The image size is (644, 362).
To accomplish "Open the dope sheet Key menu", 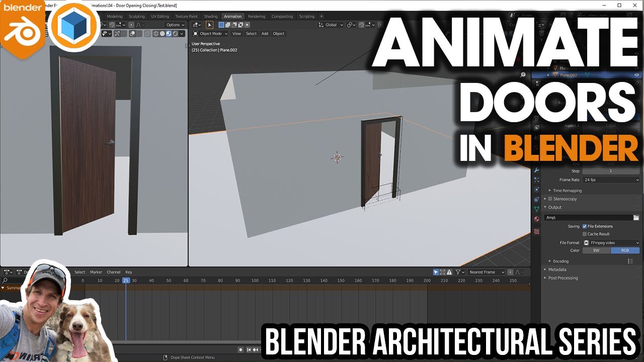I will click(129, 272).
